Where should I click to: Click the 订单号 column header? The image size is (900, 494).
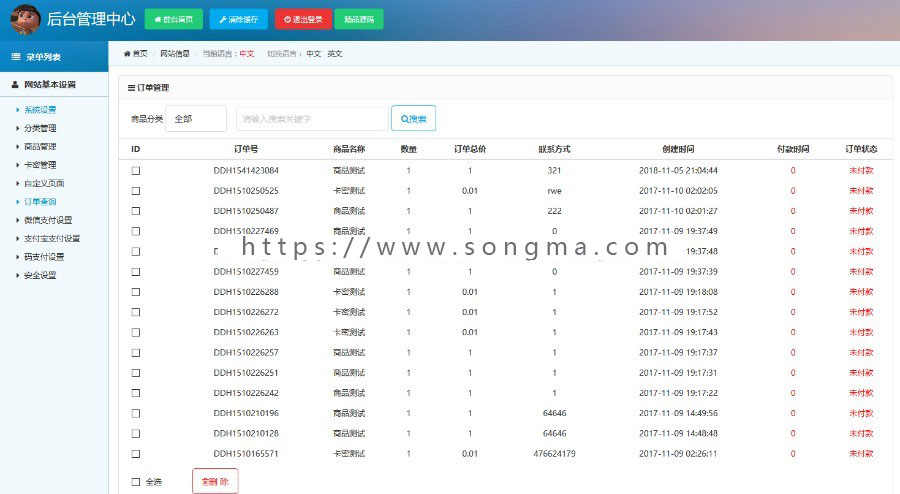[x=246, y=149]
